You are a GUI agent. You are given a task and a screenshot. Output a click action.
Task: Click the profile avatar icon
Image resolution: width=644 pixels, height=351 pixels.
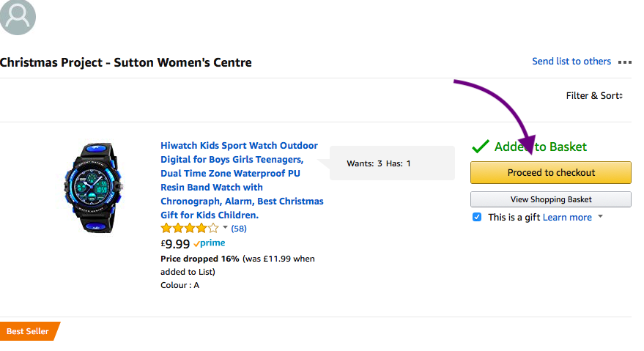tap(18, 17)
